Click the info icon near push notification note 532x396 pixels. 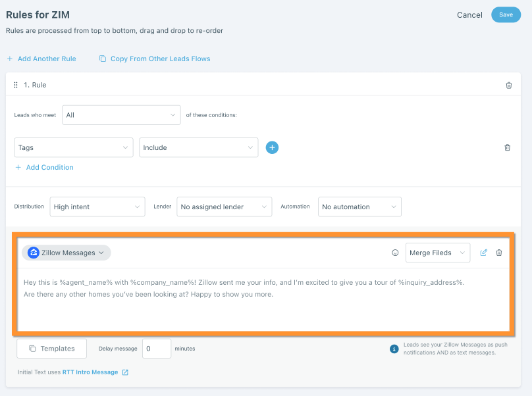pos(394,349)
